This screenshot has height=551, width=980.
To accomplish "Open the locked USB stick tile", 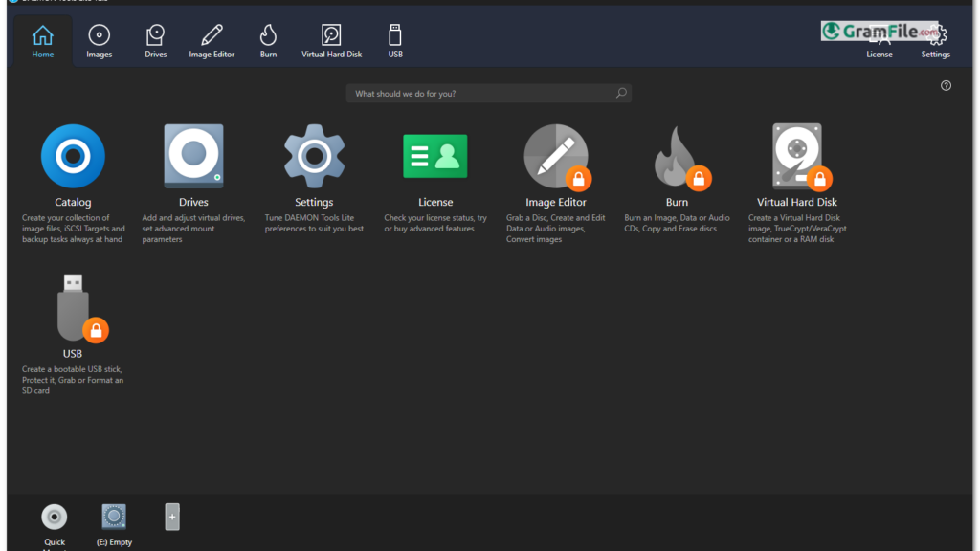I will [73, 308].
